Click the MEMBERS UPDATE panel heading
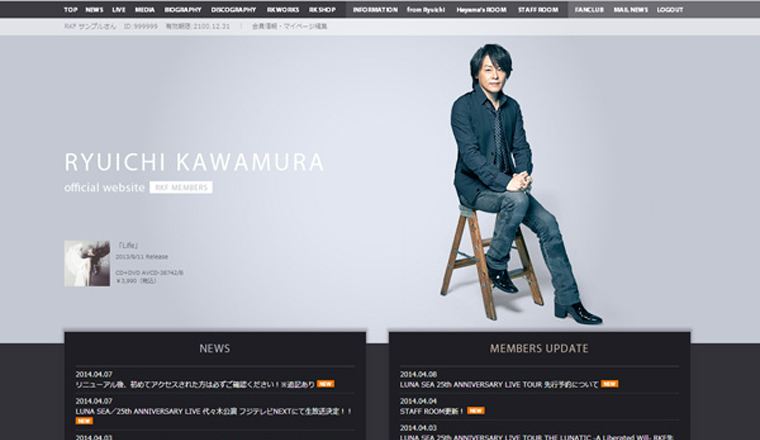 (x=539, y=348)
